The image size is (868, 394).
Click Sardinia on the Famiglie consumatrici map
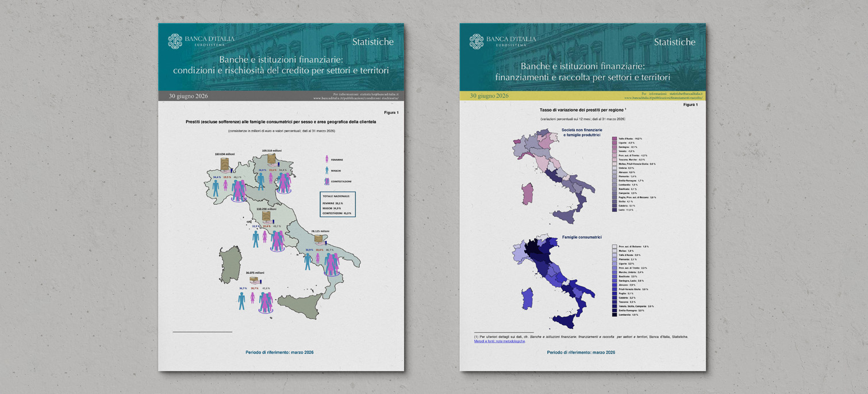coord(527,299)
